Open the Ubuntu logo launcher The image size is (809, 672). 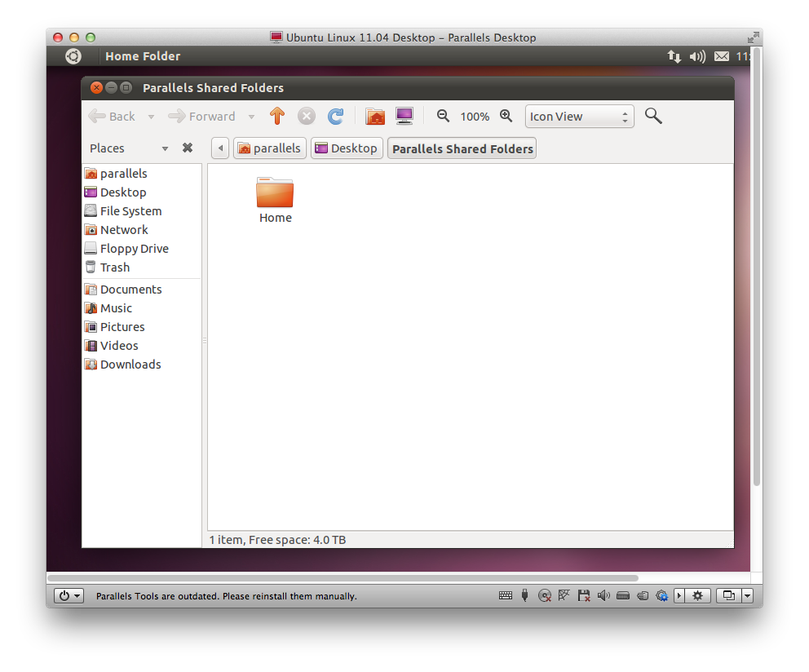click(73, 56)
